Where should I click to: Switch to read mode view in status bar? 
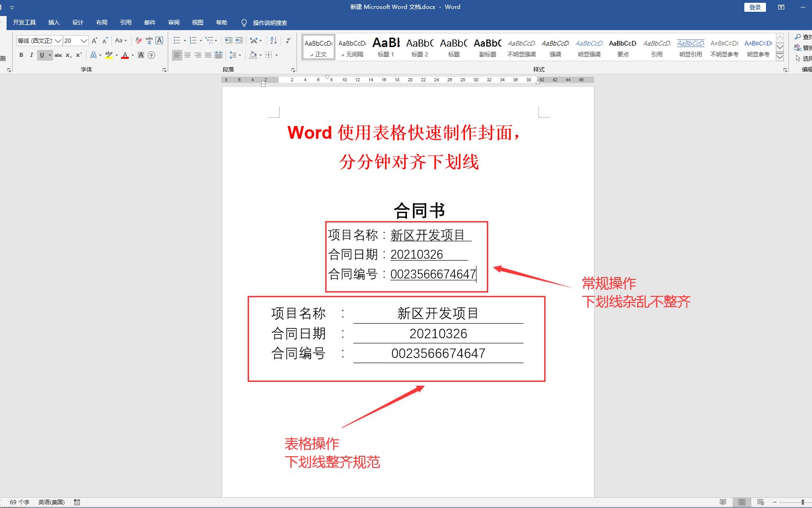point(723,502)
